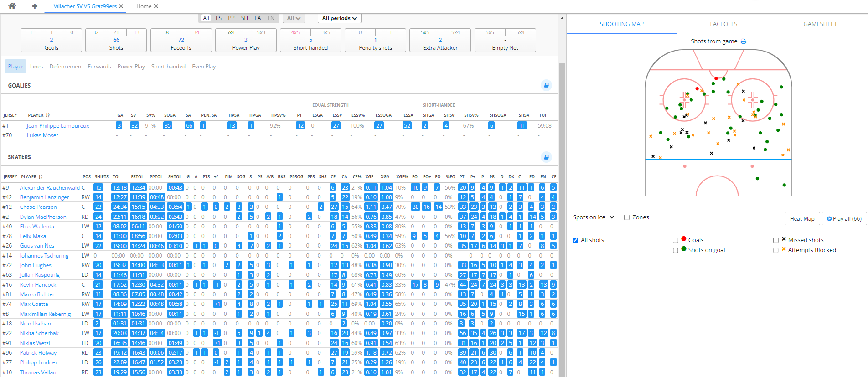Uncheck the All shots checkbox
Viewport: 868px width, 377px height.
click(x=575, y=240)
